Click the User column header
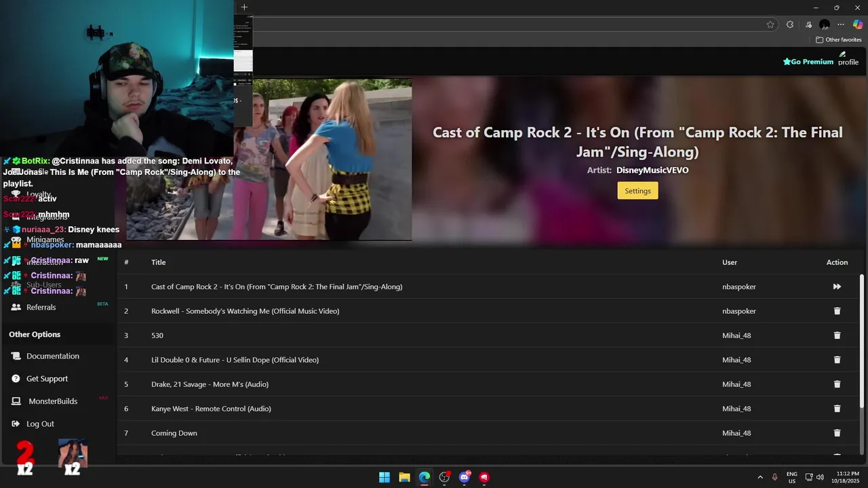868x488 pixels. pos(730,262)
